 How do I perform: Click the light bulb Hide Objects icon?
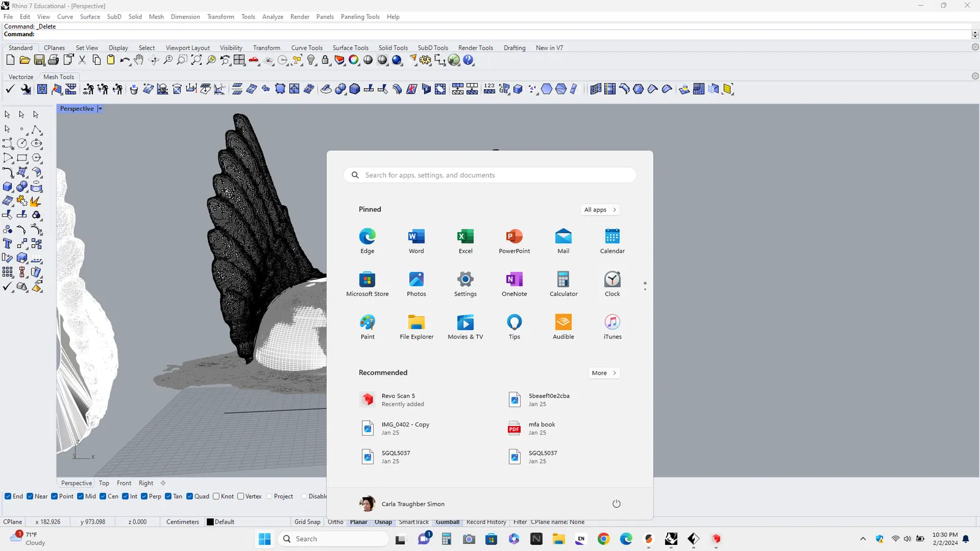tap(311, 60)
